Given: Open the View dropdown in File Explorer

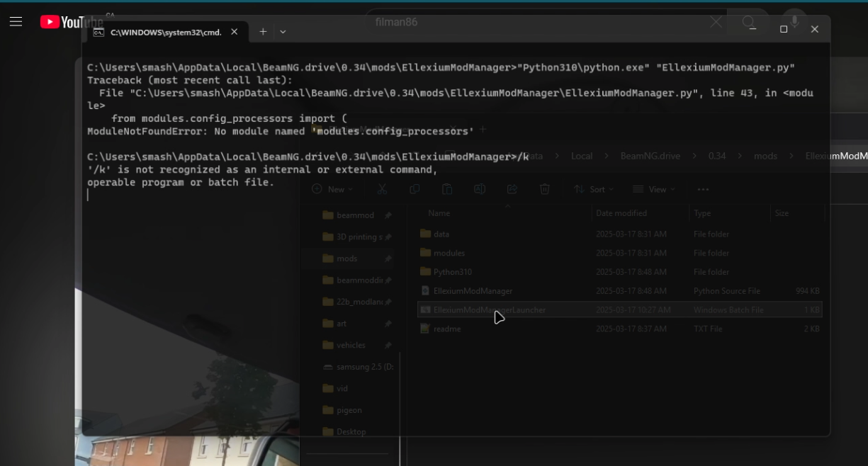Looking at the screenshot, I should (x=654, y=189).
